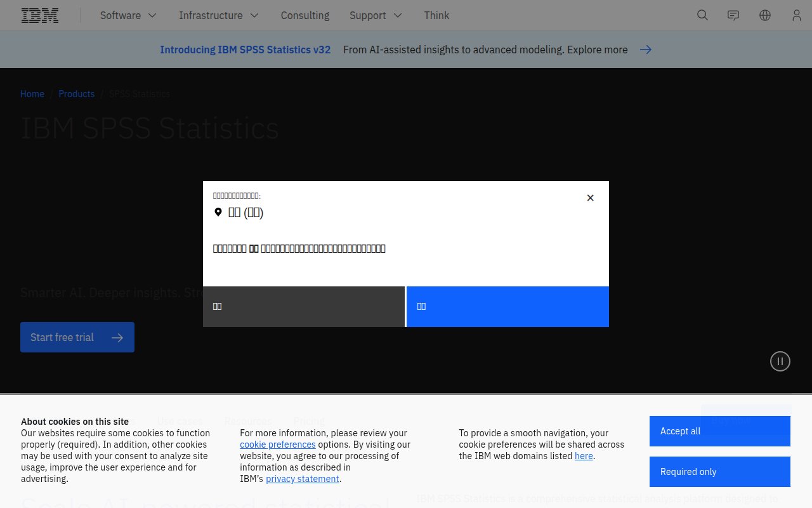This screenshot has height=508, width=812.
Task: Click 'About cookies on this site' heading
Action: coord(75,422)
